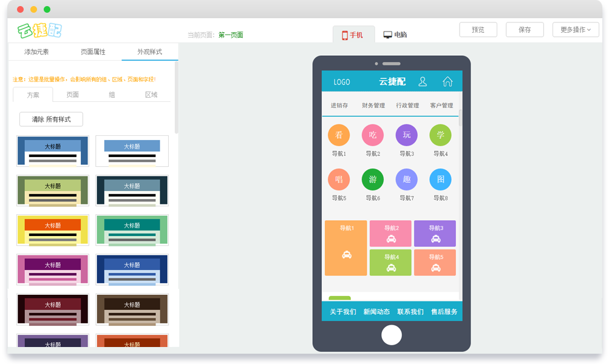This screenshot has height=364, width=609.
Task: Click the 清除 所有样式 button
Action: (51, 120)
